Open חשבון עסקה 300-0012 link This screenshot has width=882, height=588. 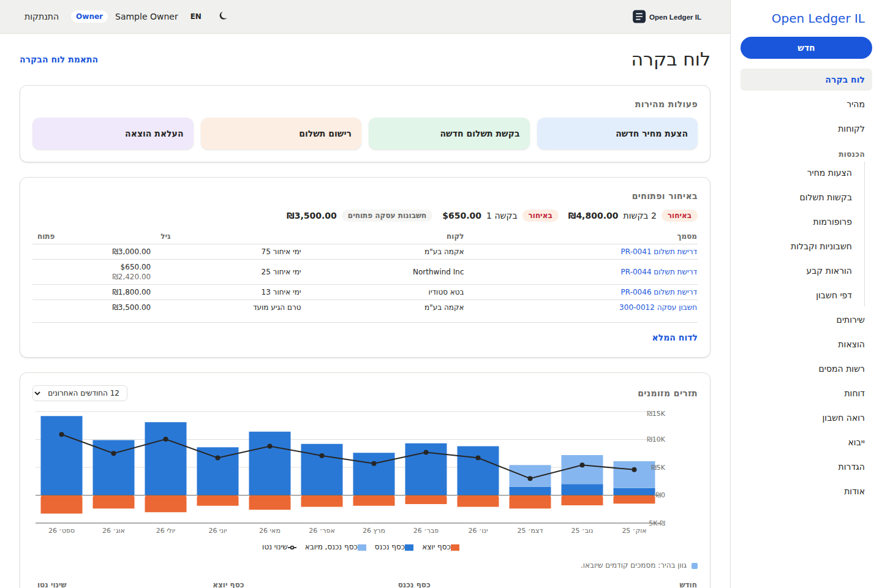658,307
